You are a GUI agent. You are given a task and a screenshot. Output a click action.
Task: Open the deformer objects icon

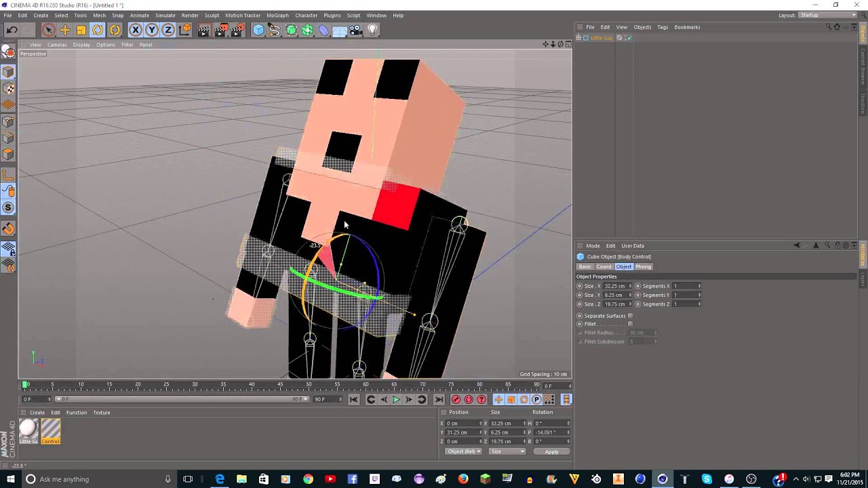323,30
